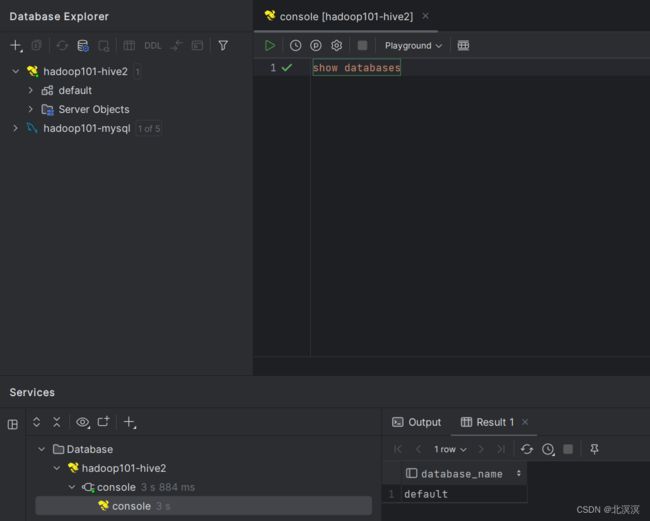This screenshot has height=521, width=650.
Task: Pin the Result 1 tab
Action: coord(594,449)
